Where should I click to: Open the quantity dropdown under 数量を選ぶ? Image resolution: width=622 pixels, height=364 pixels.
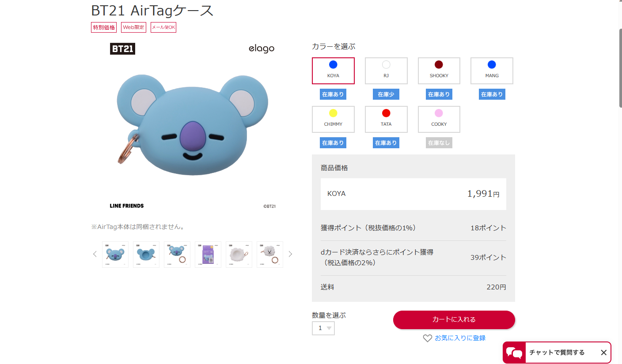point(323,328)
